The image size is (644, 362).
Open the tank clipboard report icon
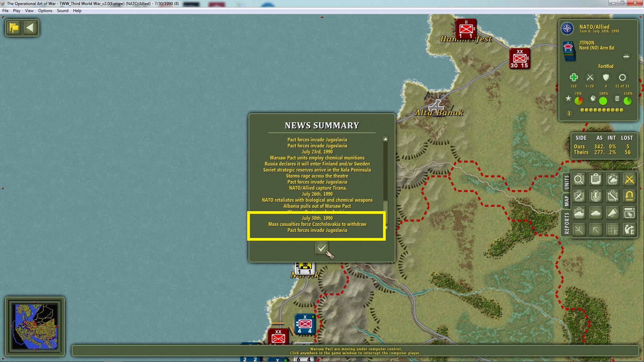click(579, 213)
